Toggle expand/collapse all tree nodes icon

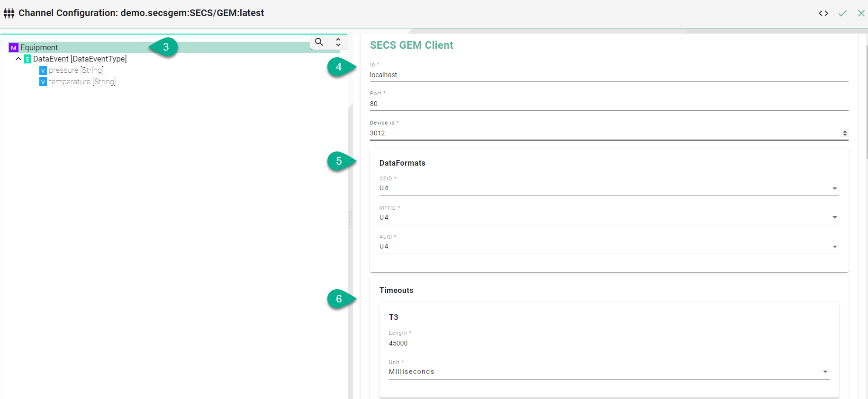coord(338,42)
